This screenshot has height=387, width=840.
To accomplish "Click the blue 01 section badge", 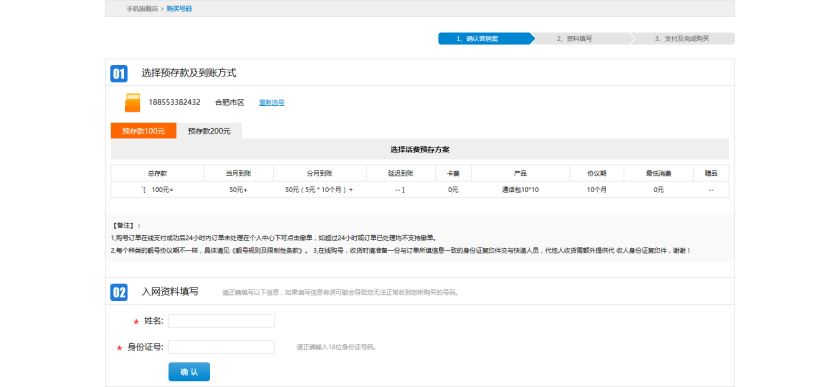I will (x=119, y=73).
